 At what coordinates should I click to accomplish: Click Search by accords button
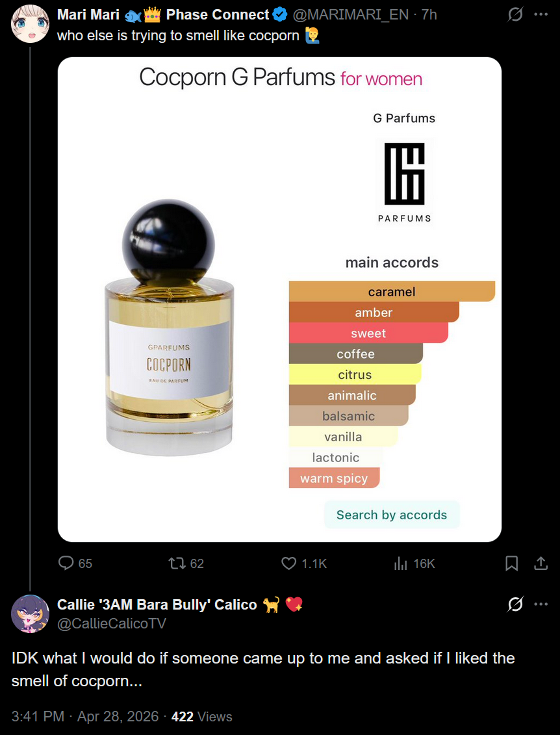click(392, 515)
